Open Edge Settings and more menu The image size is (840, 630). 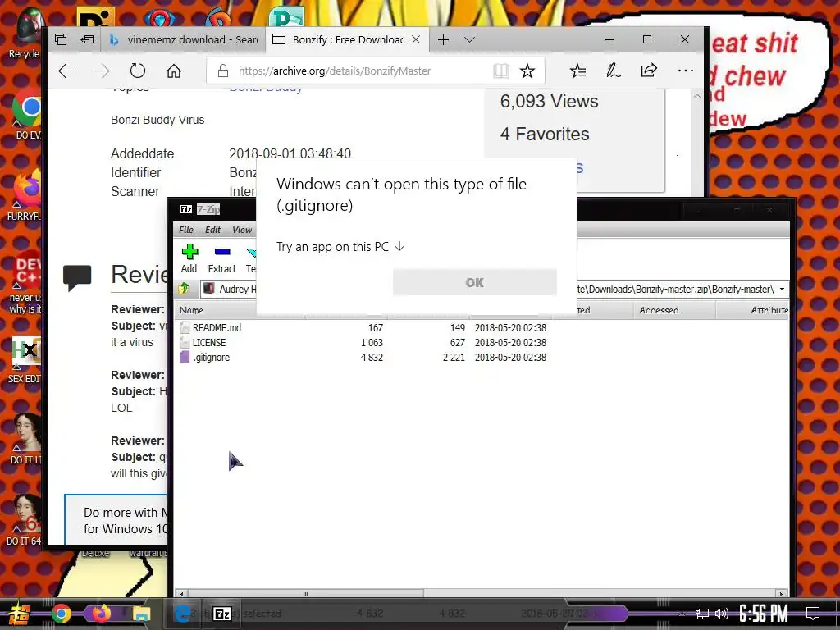685,71
